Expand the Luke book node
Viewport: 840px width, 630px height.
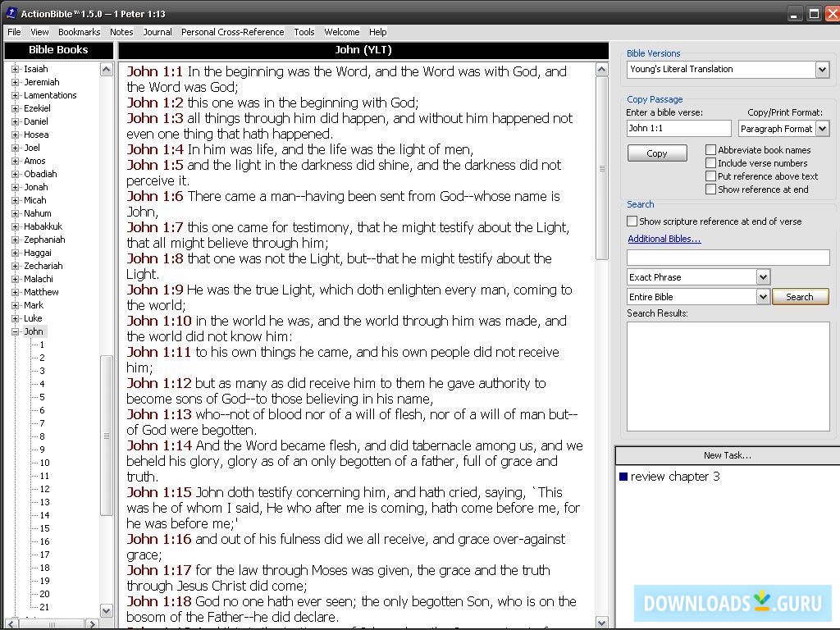click(x=15, y=318)
